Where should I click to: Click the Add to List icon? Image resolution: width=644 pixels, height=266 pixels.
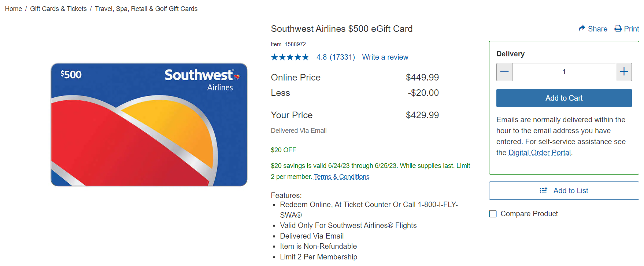click(x=543, y=190)
